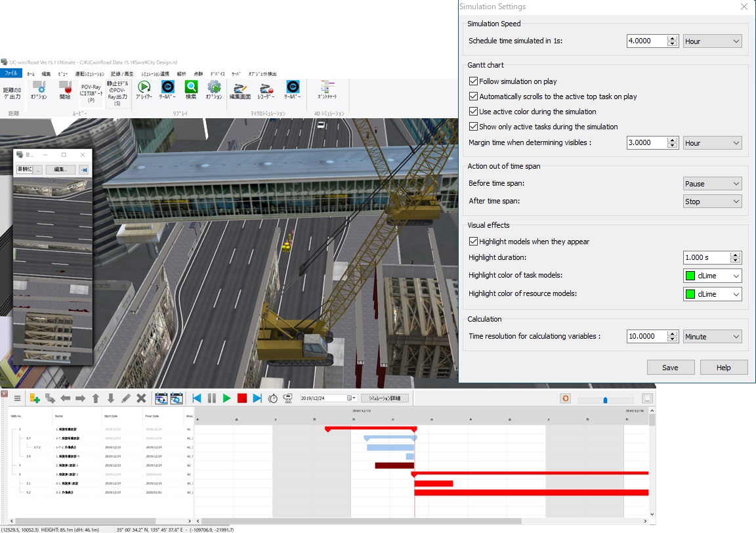This screenshot has height=533, width=756.
Task: Switch to the シミュレーション連携 ribbon tab
Action: (155, 74)
